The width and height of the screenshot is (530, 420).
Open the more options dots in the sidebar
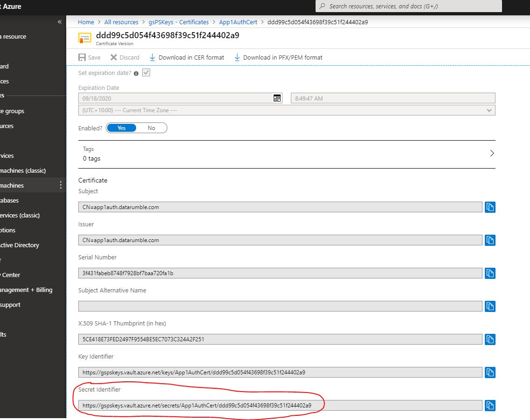pos(61,185)
